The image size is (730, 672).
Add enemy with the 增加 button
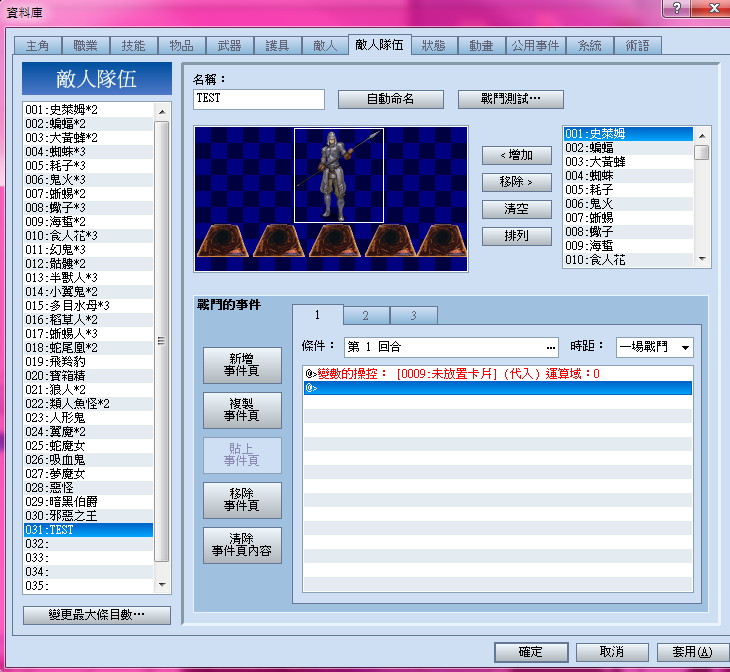(x=516, y=155)
